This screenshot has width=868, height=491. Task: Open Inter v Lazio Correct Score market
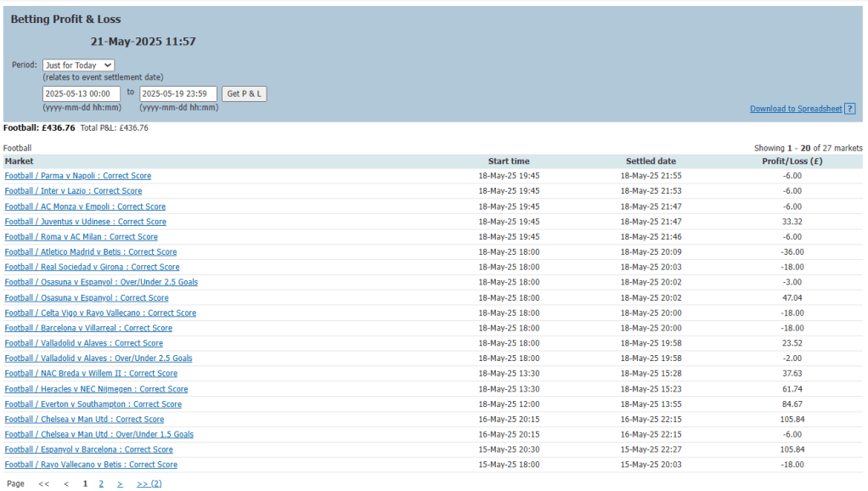[x=73, y=191]
